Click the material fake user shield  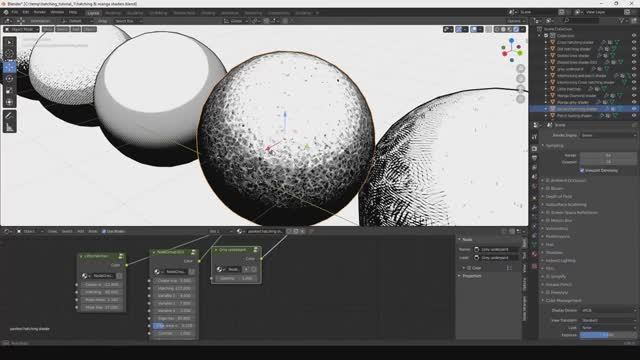(289, 231)
